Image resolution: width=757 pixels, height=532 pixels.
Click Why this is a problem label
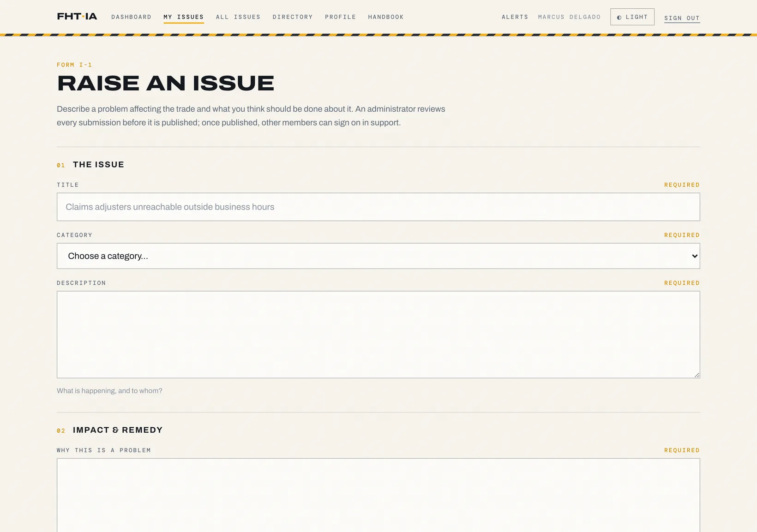coord(104,450)
